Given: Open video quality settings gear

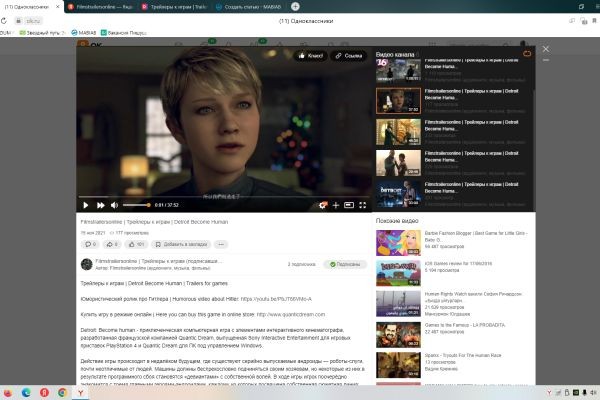Looking at the screenshot, I should tap(323, 205).
